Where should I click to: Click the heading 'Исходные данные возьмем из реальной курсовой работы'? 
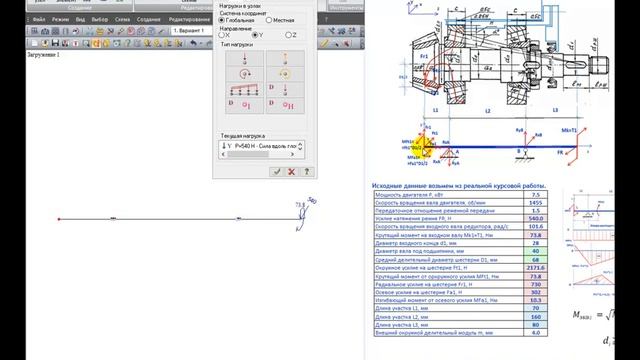coord(459,186)
